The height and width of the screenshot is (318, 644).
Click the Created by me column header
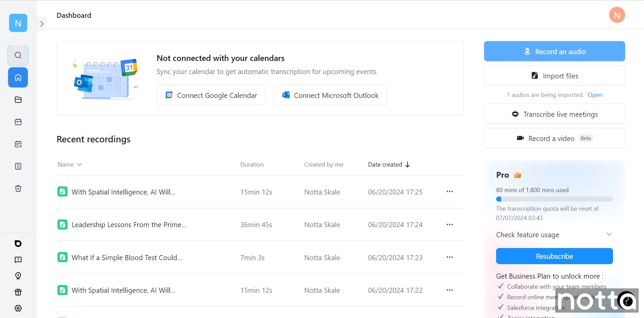pos(324,165)
